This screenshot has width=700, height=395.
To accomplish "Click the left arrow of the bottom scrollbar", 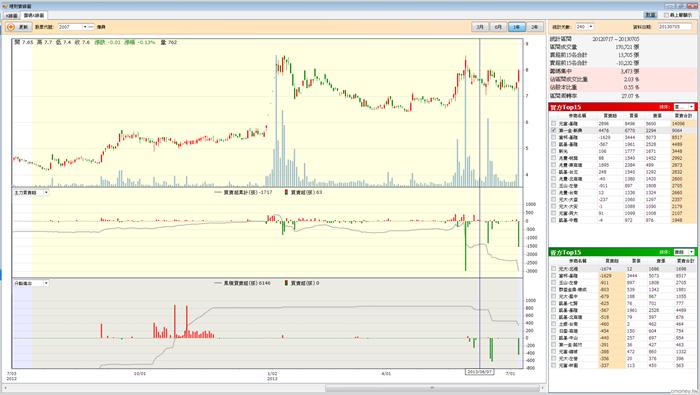I will [5, 388].
